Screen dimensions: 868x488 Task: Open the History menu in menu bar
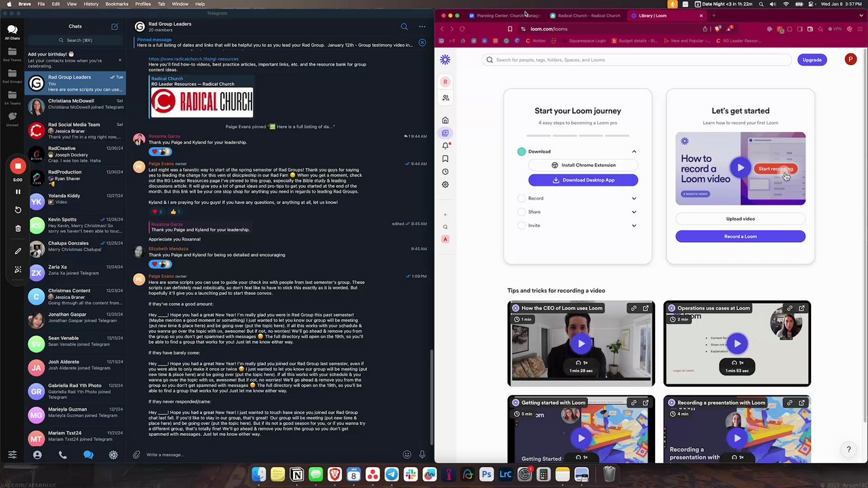tap(90, 4)
